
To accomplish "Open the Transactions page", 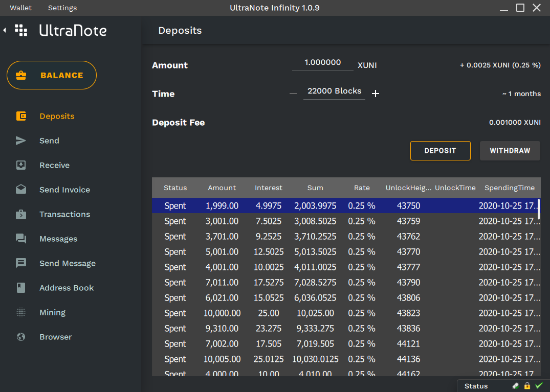I will coord(64,214).
